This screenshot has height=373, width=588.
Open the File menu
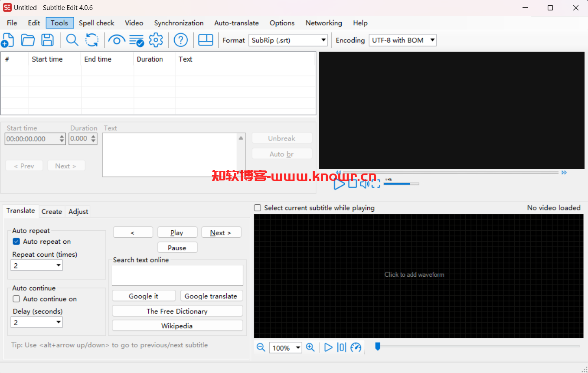[12, 23]
